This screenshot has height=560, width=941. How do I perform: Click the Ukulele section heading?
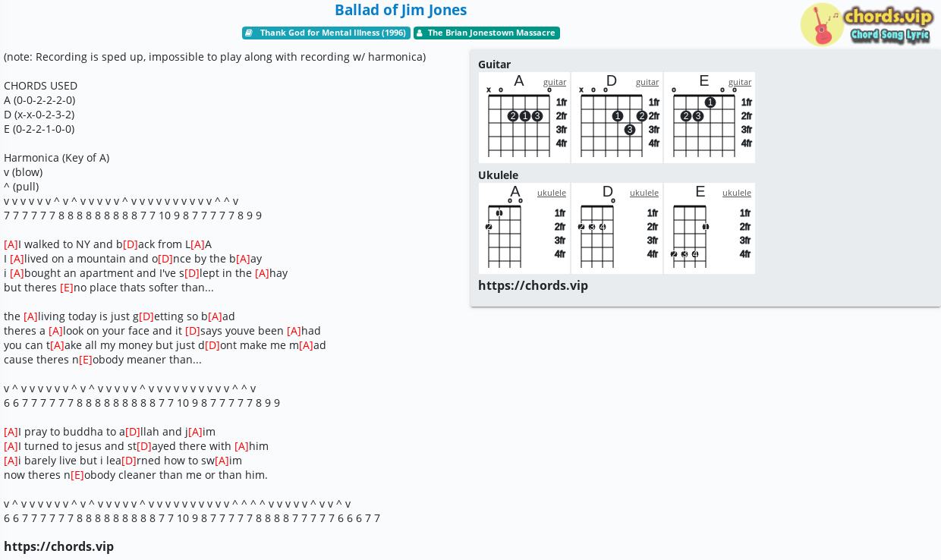tap(498, 175)
